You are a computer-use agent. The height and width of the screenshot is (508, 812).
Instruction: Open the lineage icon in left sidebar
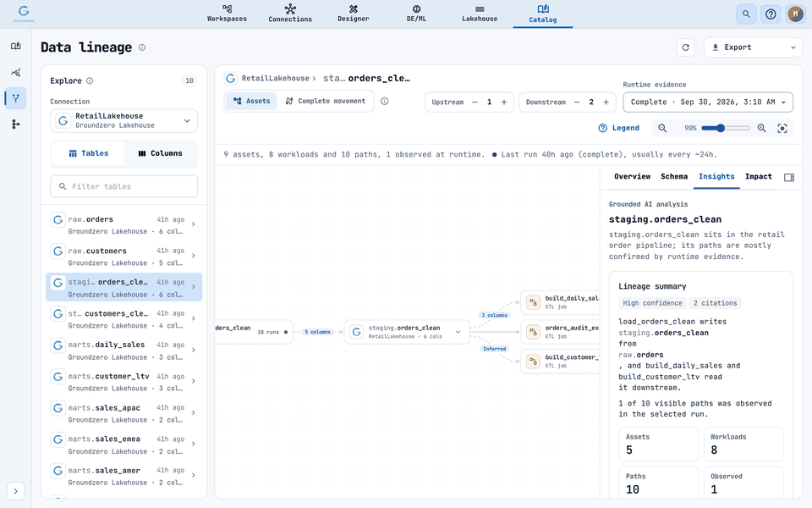(15, 98)
